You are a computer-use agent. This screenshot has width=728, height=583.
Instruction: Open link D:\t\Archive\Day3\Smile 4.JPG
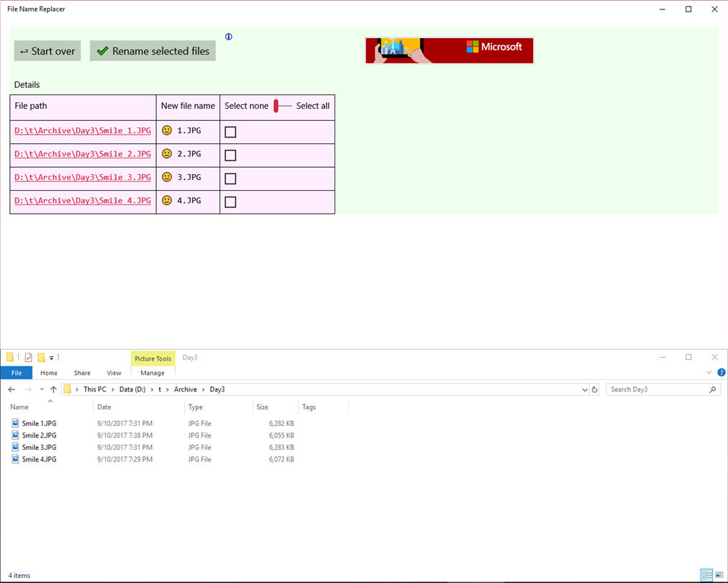tap(83, 200)
